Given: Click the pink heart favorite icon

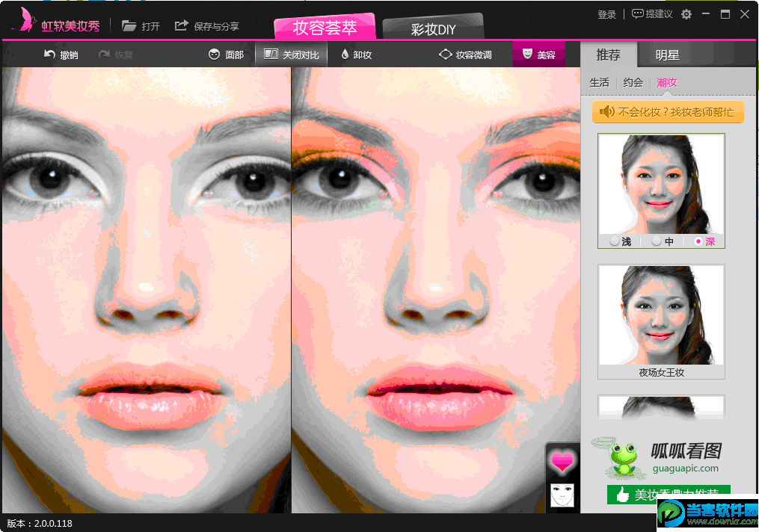Looking at the screenshot, I should [562, 463].
